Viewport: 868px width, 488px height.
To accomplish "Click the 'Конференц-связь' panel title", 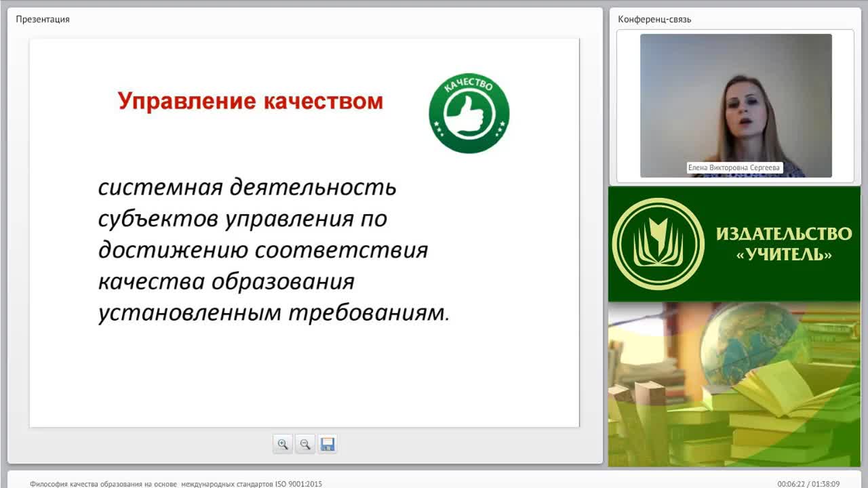I will 654,19.
